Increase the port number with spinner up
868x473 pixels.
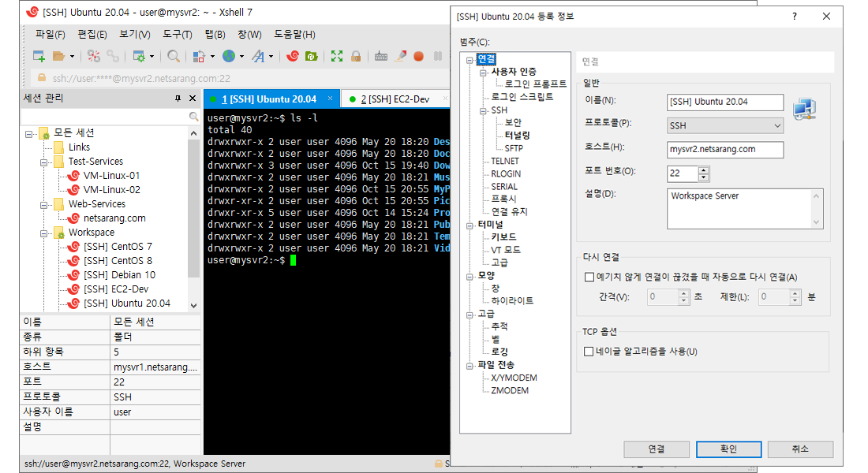click(704, 170)
